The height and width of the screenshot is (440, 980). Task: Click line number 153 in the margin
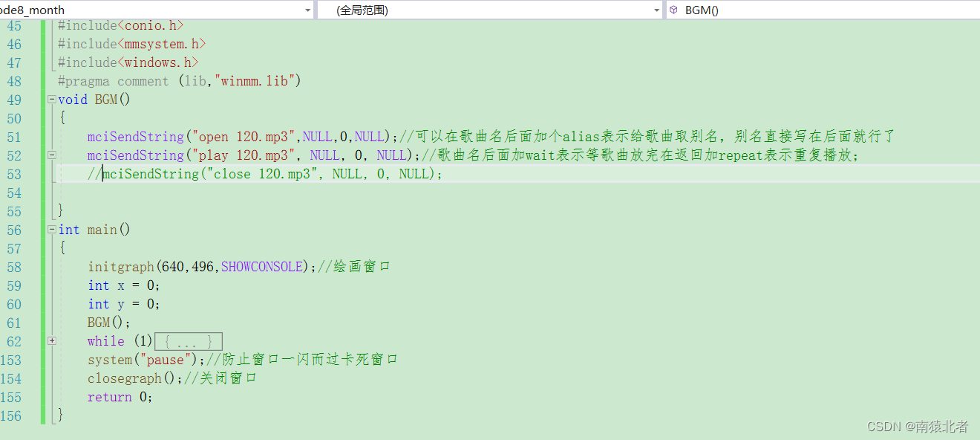point(11,360)
